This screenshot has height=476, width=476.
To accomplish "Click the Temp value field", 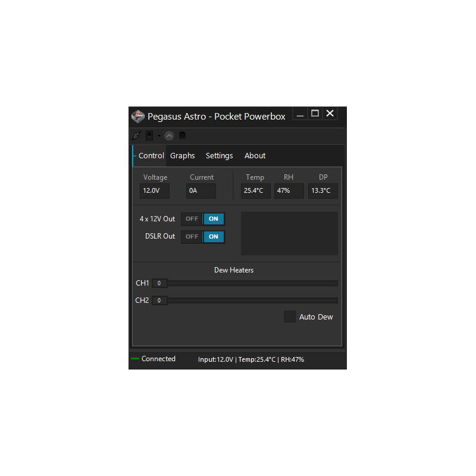I will point(255,191).
